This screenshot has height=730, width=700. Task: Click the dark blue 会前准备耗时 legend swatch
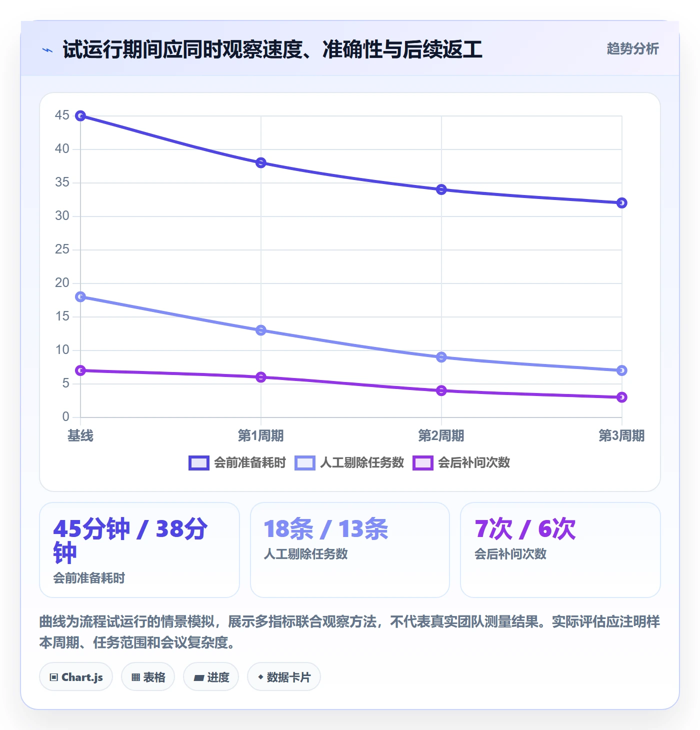point(199,463)
